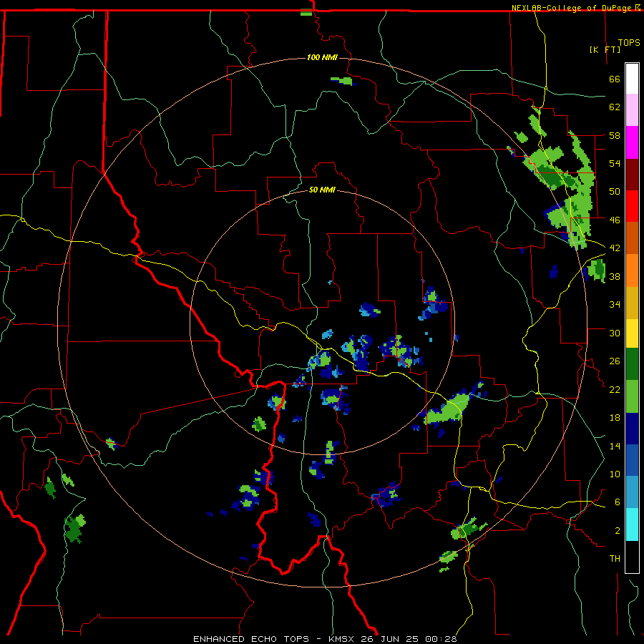Click the '58' scale label
The image size is (644, 644).
(x=615, y=135)
